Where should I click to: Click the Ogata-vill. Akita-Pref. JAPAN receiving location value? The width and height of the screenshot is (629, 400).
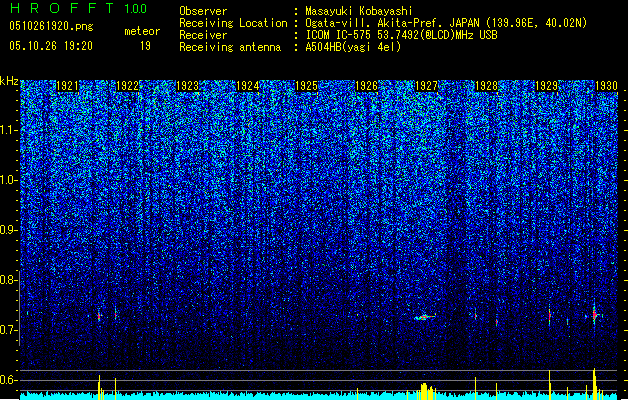(x=446, y=23)
